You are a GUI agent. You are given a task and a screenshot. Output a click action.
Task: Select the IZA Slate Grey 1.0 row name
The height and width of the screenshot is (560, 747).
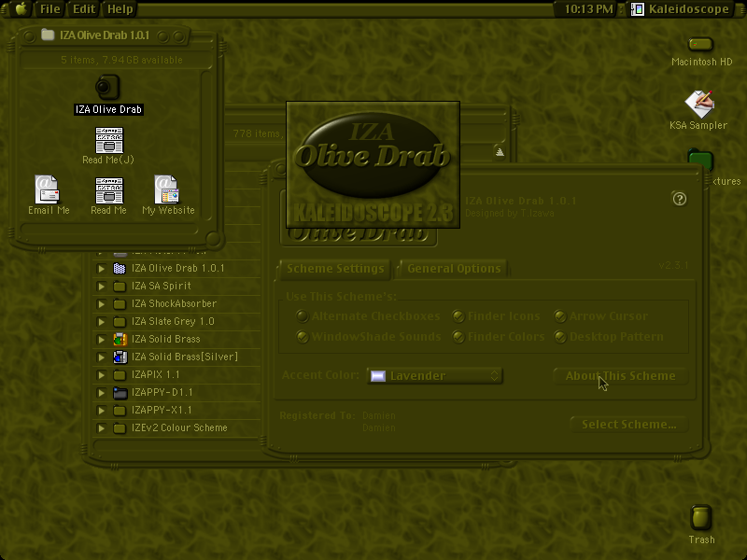[173, 321]
